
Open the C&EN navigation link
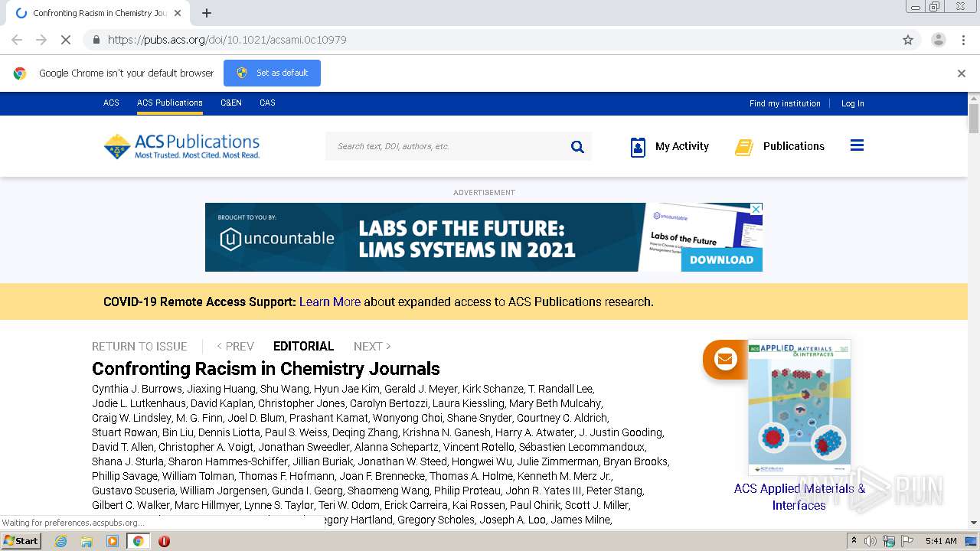tap(231, 103)
